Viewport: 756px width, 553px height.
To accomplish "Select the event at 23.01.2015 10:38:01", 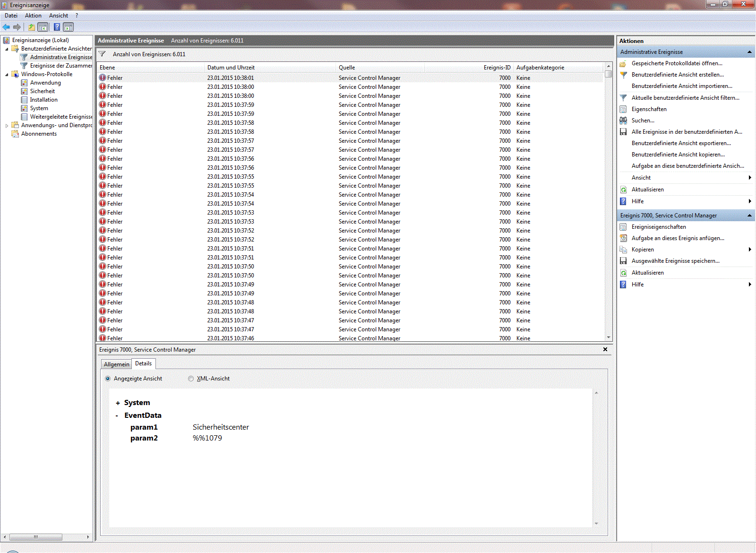I will pos(351,78).
